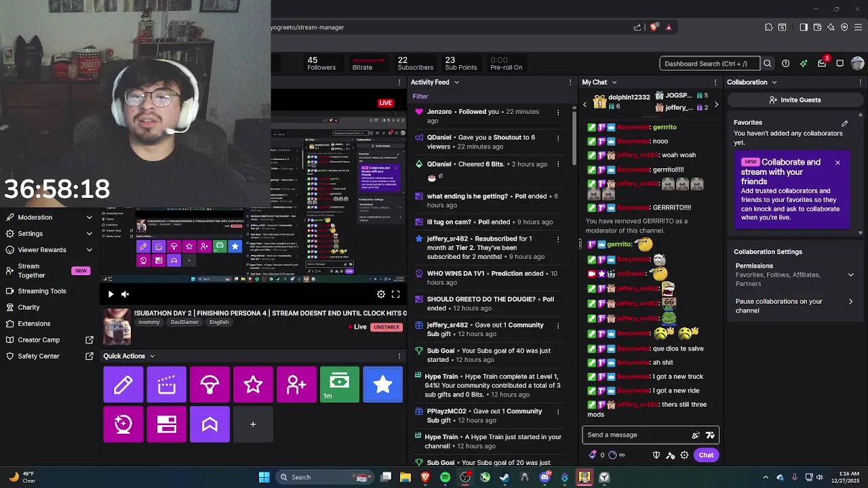Open Stream Together in the sidebar
868x488 pixels.
click(x=49, y=270)
